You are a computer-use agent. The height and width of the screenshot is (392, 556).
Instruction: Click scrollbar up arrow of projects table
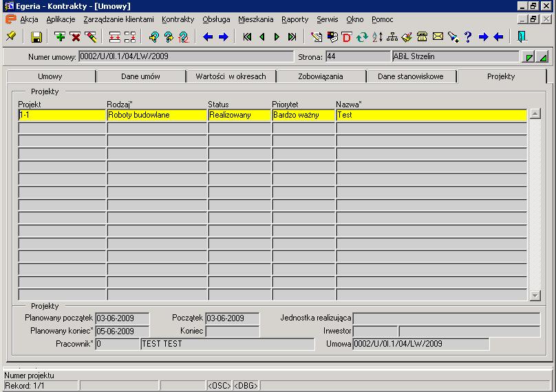point(535,113)
